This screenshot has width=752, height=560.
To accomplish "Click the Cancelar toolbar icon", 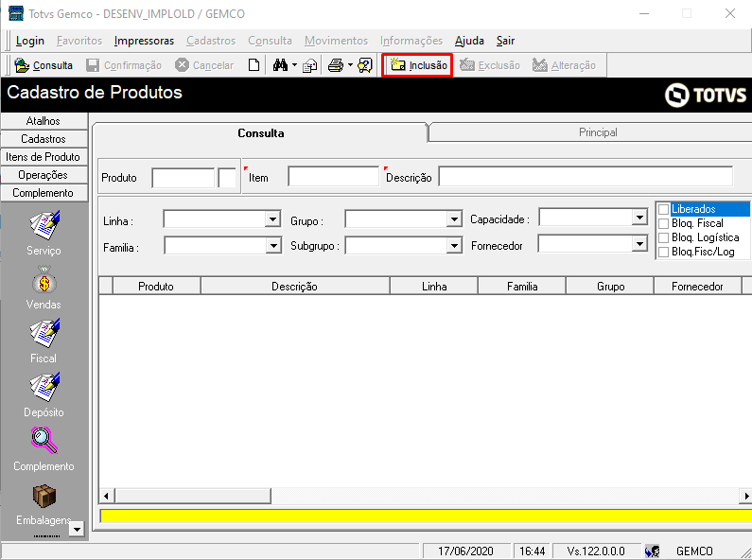I will click(182, 64).
